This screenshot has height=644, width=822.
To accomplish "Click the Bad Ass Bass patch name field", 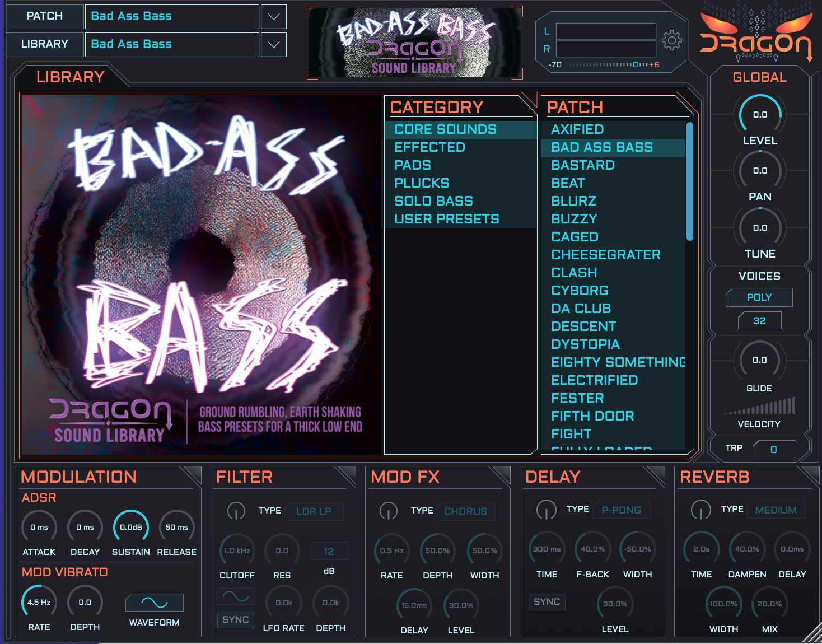I will click(172, 17).
